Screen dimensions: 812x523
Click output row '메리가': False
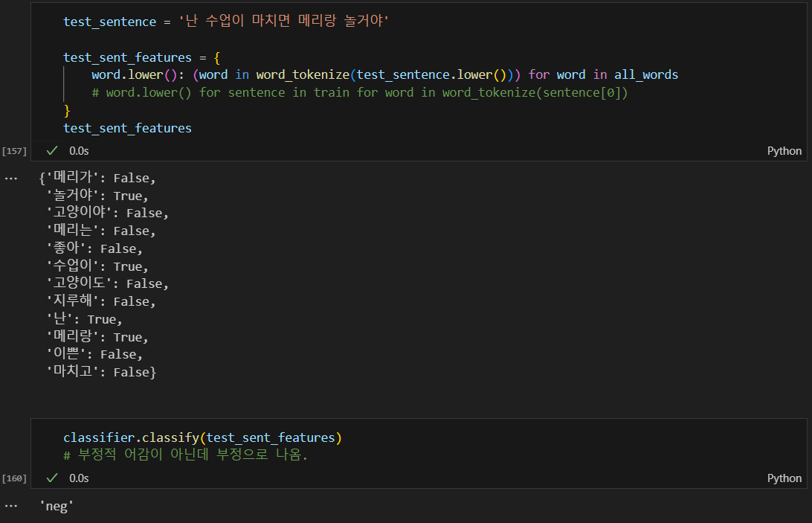97,178
